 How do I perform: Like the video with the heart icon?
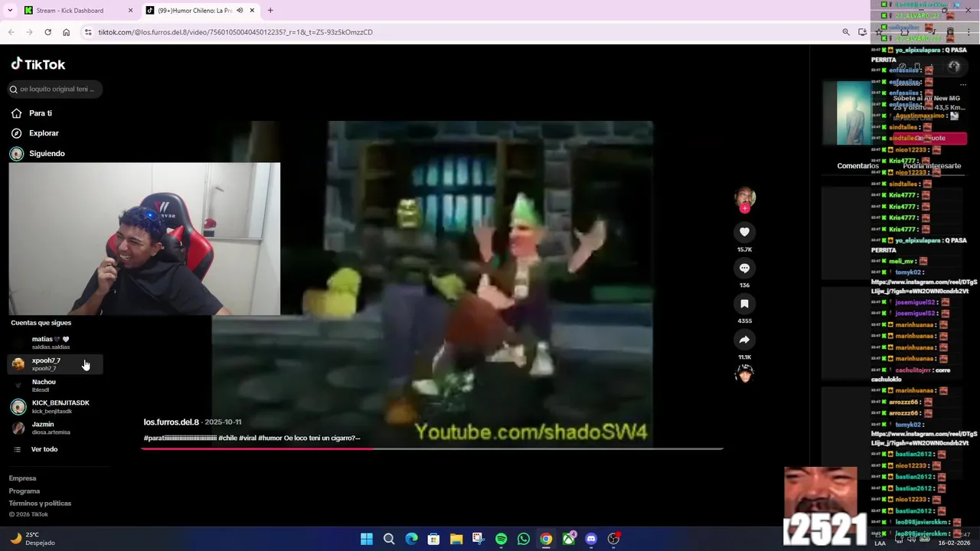(x=744, y=232)
